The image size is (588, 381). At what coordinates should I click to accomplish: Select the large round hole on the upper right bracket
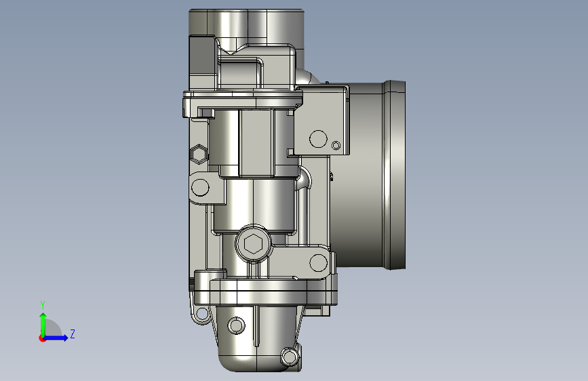click(318, 139)
